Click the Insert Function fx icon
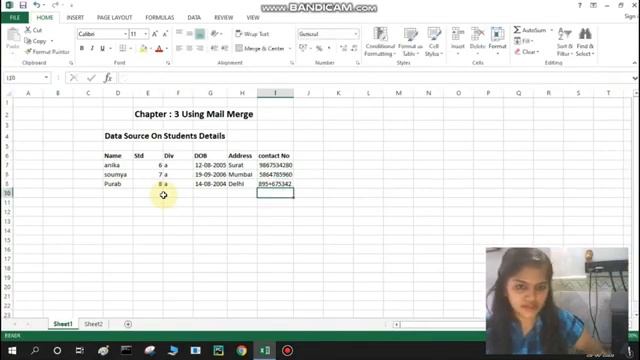Image resolution: width=640 pixels, height=360 pixels. [x=108, y=78]
